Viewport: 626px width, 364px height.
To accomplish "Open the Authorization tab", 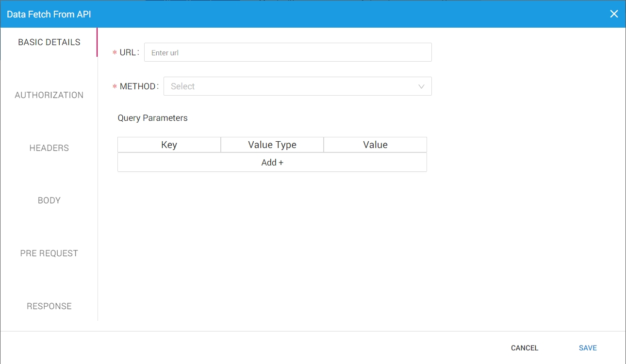I will [x=49, y=95].
